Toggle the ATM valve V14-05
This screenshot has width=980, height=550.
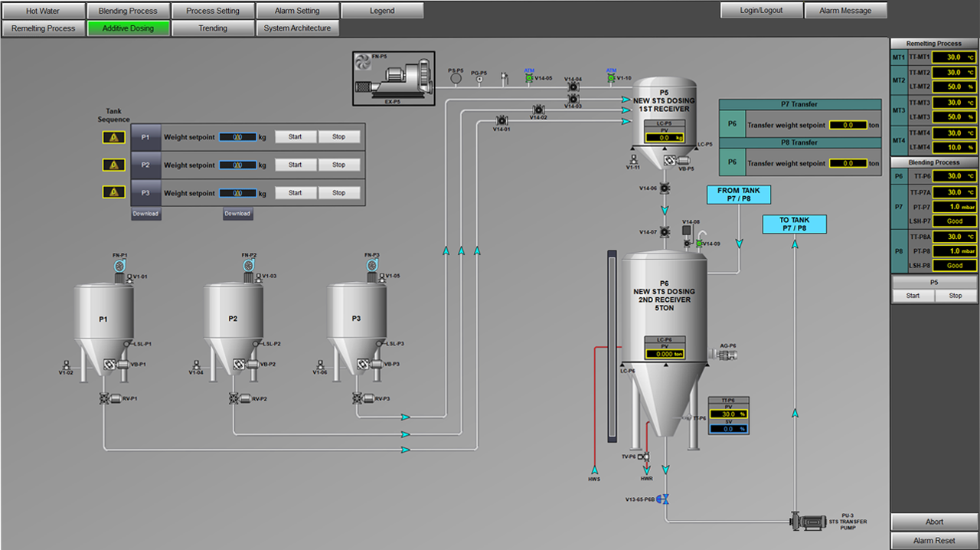coord(529,78)
